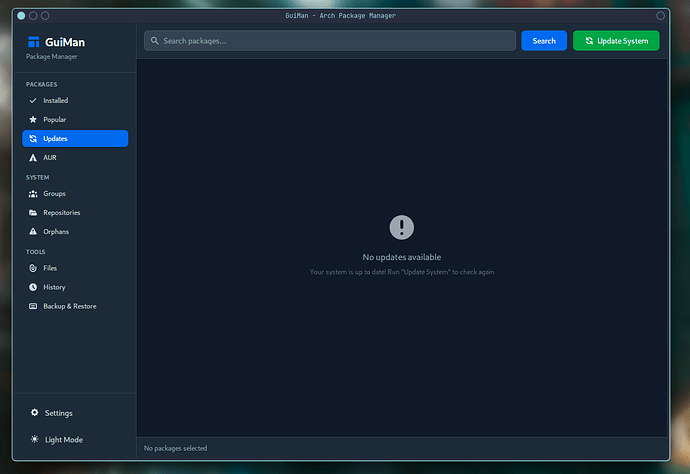Click the Repositories folder icon
Viewport: 690px width, 474px height.
pos(33,213)
